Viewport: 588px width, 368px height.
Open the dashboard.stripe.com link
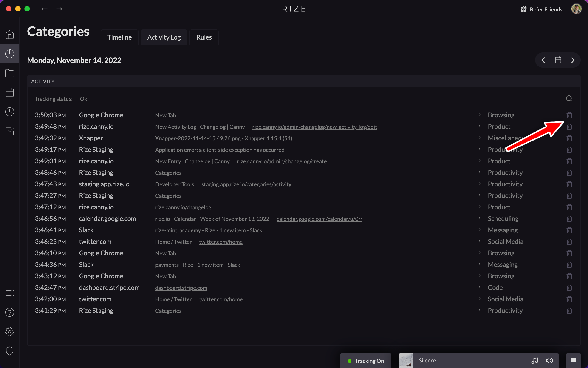[x=181, y=288]
